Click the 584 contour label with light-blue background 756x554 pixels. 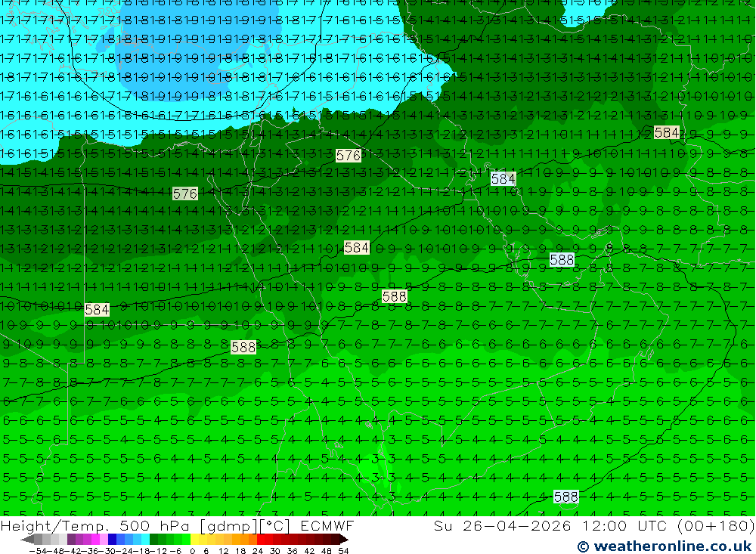pyautogui.click(x=503, y=179)
